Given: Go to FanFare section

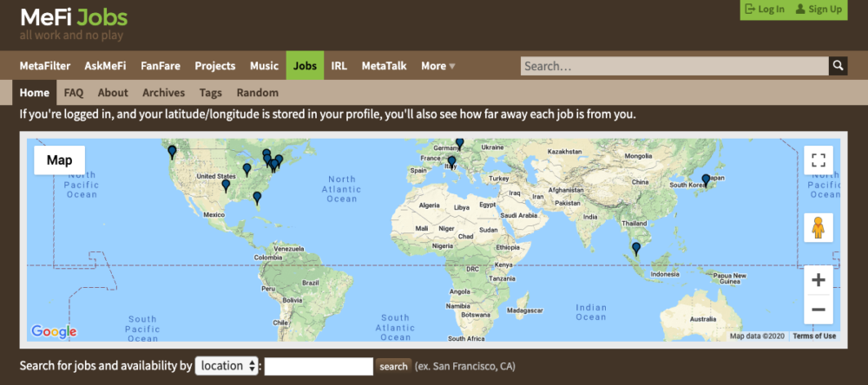Looking at the screenshot, I should tap(161, 66).
